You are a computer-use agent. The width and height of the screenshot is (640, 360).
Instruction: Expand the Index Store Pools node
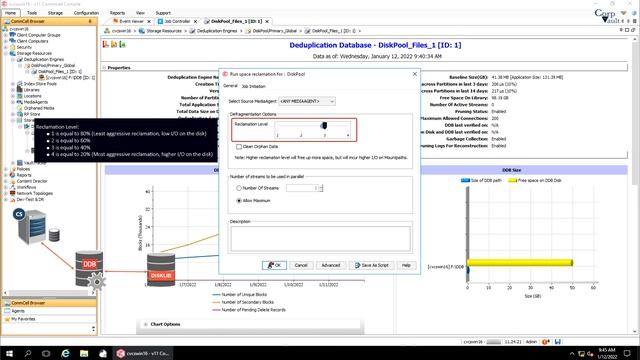pos(13,84)
